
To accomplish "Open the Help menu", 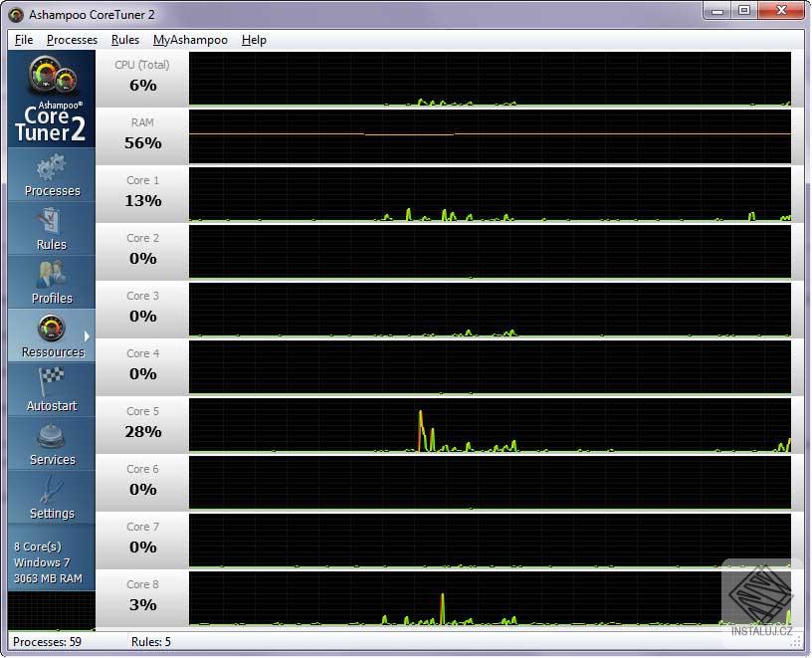I will (x=254, y=40).
